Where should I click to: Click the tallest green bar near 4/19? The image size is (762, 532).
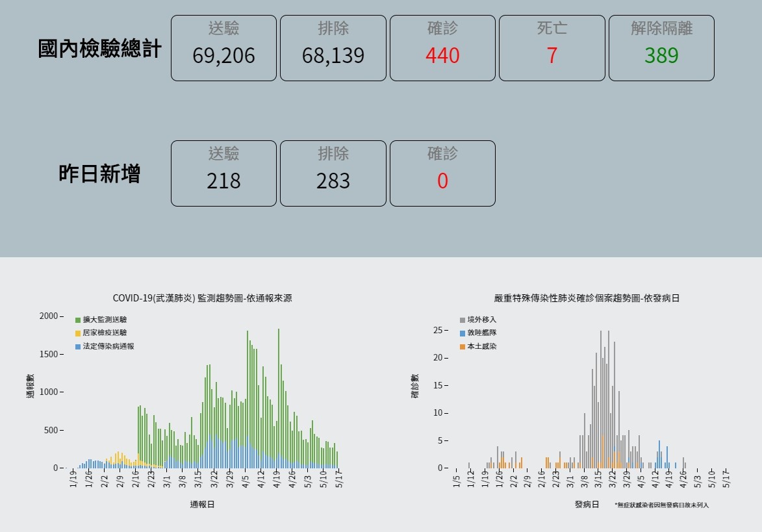click(x=278, y=390)
